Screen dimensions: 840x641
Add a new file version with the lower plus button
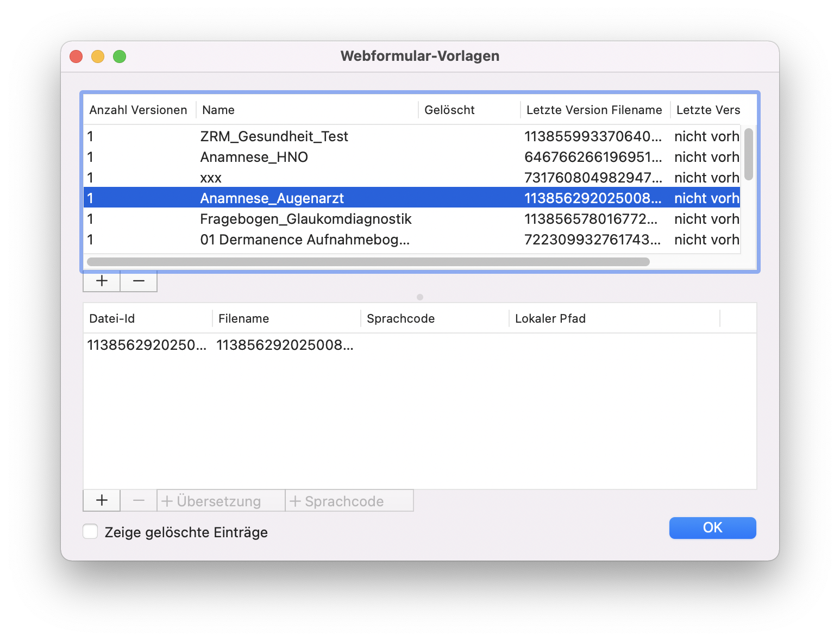click(102, 500)
